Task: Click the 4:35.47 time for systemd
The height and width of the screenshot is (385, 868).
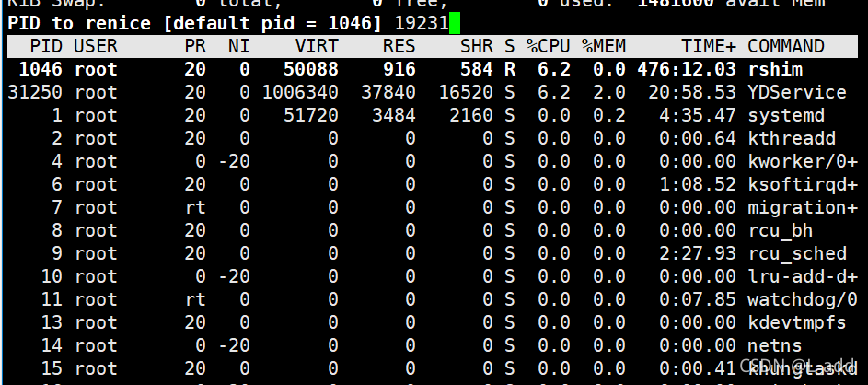Action: pos(698,115)
